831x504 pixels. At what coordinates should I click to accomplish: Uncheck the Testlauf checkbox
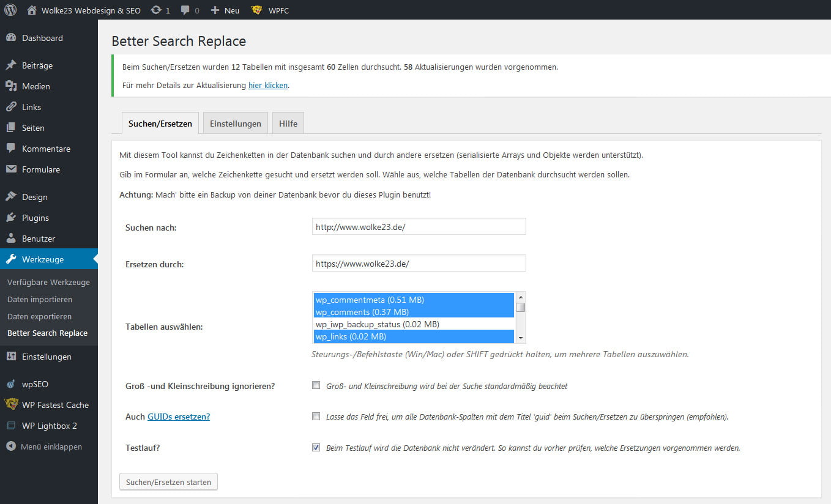pos(316,447)
